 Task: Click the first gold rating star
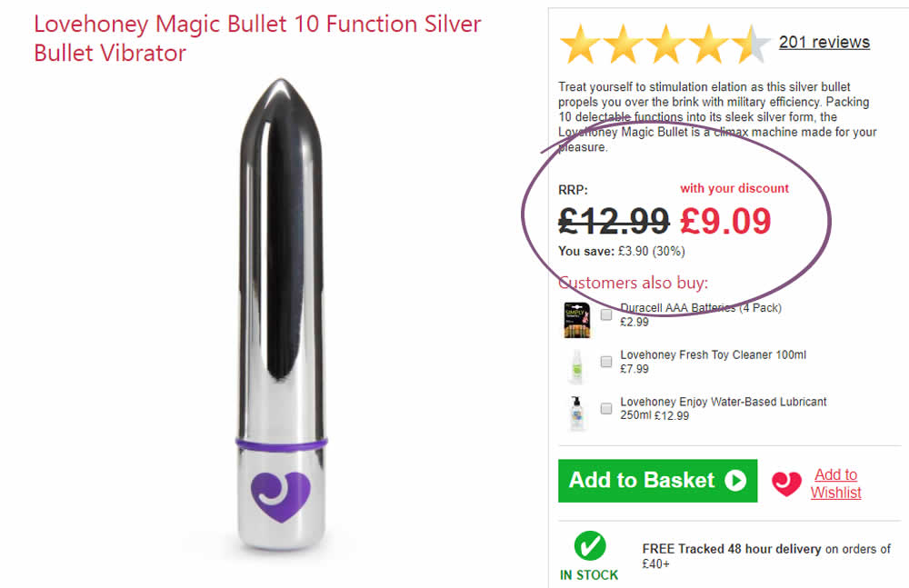(578, 44)
